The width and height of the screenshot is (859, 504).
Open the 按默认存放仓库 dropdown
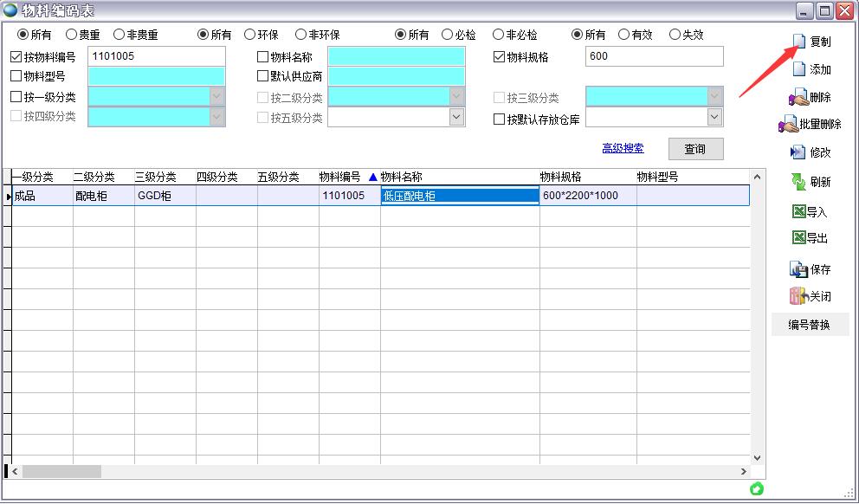coord(714,117)
